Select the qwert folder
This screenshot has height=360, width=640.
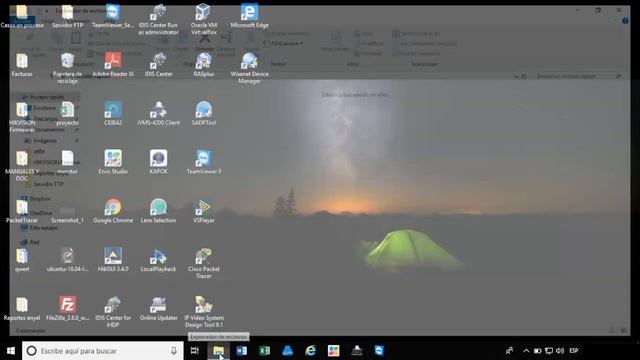click(22, 260)
